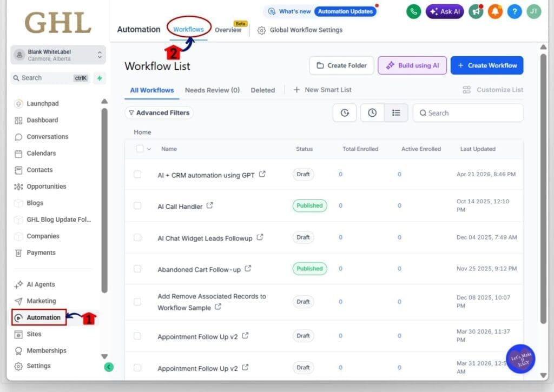Image resolution: width=554 pixels, height=392 pixels.
Task: Toggle the select-all checkbox in header
Action: (x=140, y=149)
